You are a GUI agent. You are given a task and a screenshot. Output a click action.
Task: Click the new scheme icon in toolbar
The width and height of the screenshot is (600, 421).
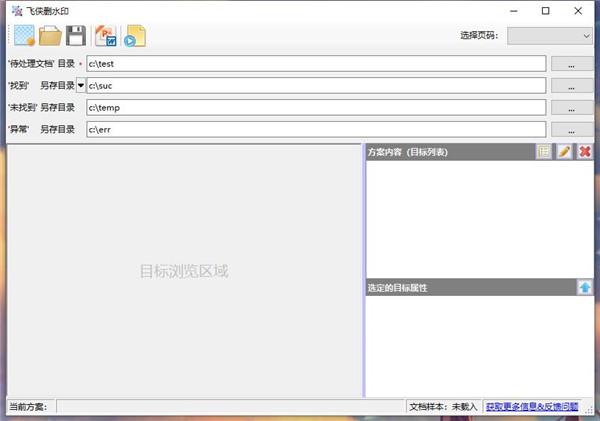tap(22, 36)
